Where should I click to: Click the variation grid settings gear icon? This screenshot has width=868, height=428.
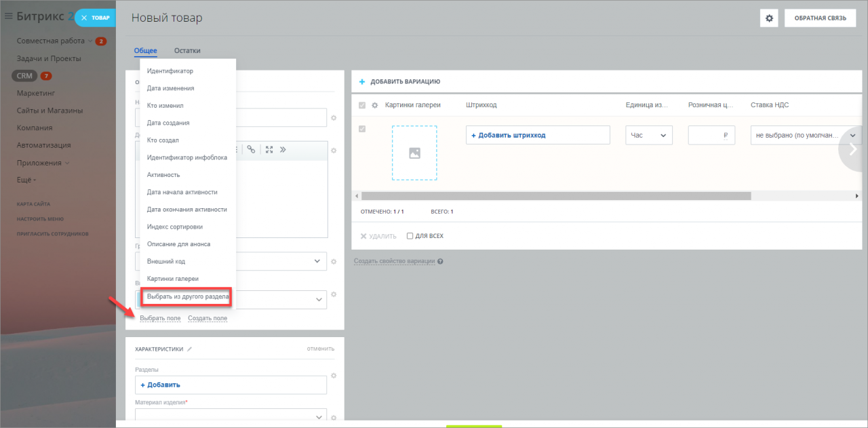(374, 105)
